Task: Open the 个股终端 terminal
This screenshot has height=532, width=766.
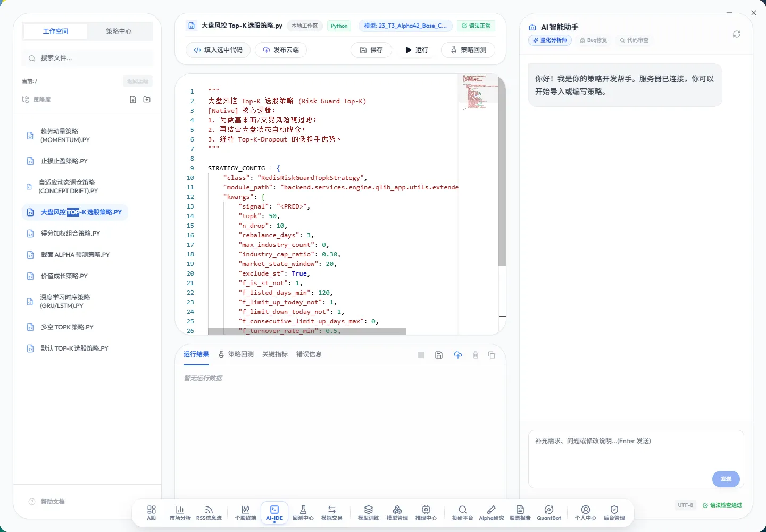Action: point(246,513)
